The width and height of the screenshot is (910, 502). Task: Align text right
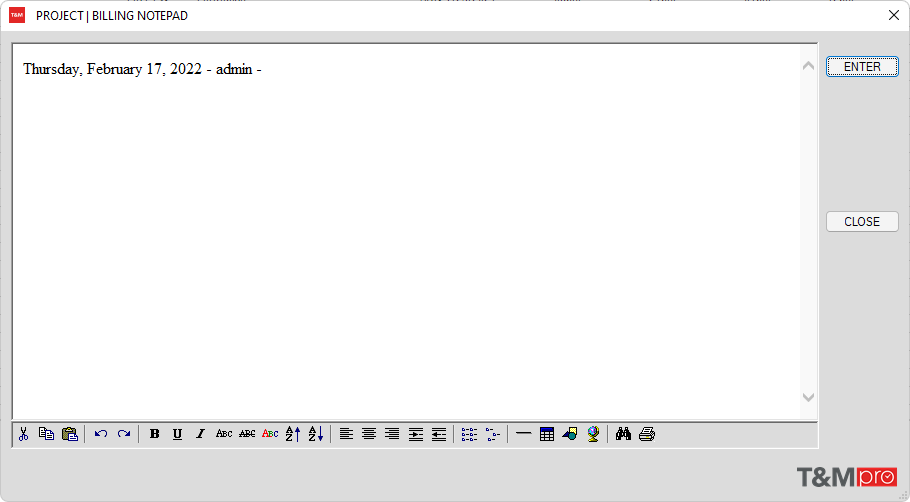tap(392, 434)
